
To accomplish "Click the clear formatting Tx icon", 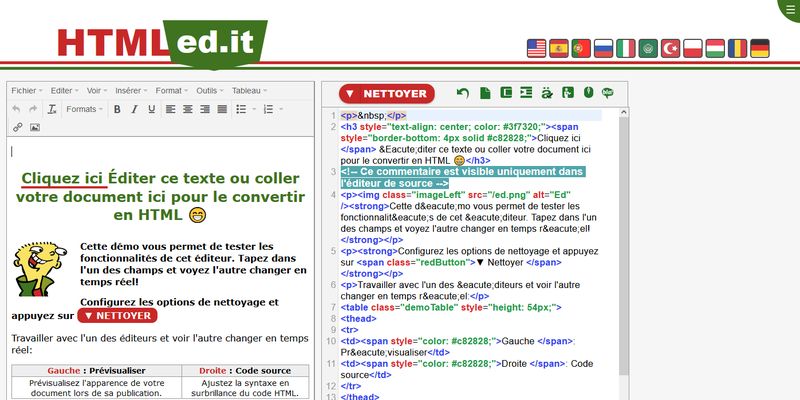I will click(x=52, y=109).
